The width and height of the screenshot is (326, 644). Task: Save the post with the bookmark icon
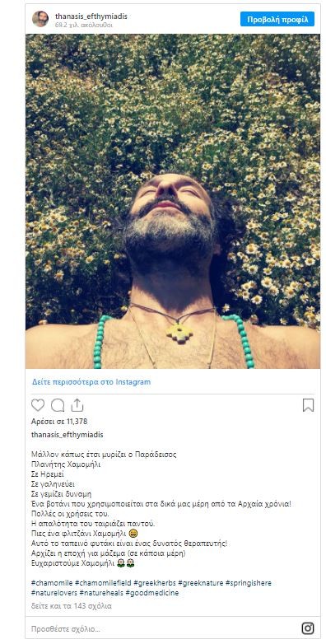pyautogui.click(x=309, y=405)
